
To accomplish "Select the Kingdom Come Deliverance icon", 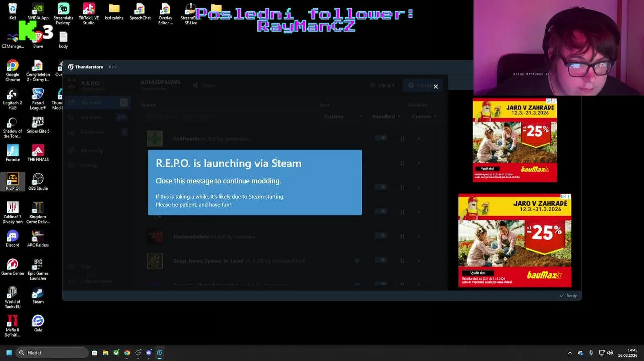I will [x=38, y=213].
